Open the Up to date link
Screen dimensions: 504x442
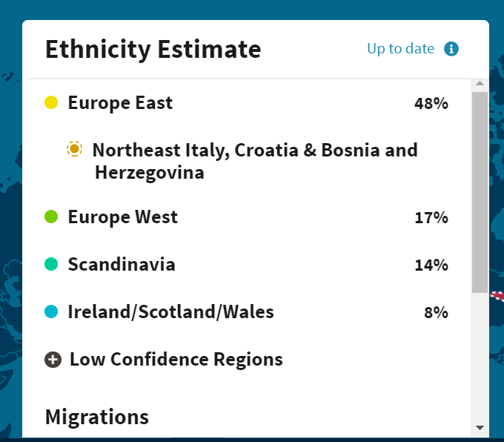click(400, 49)
